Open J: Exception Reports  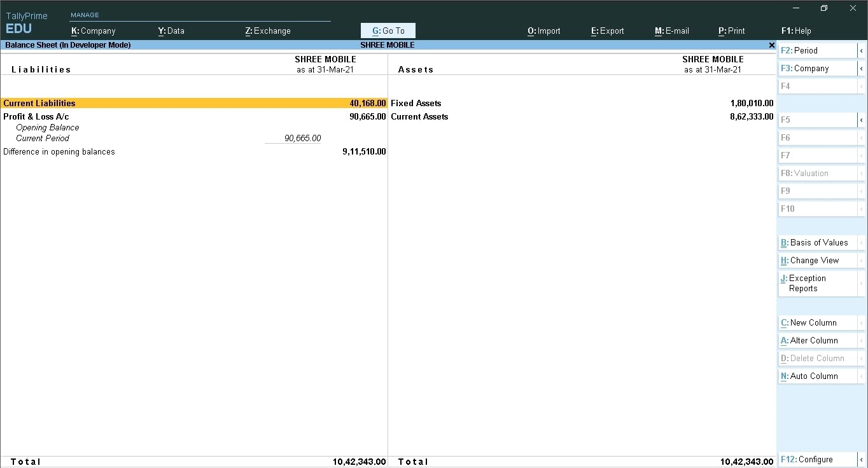pyautogui.click(x=818, y=283)
